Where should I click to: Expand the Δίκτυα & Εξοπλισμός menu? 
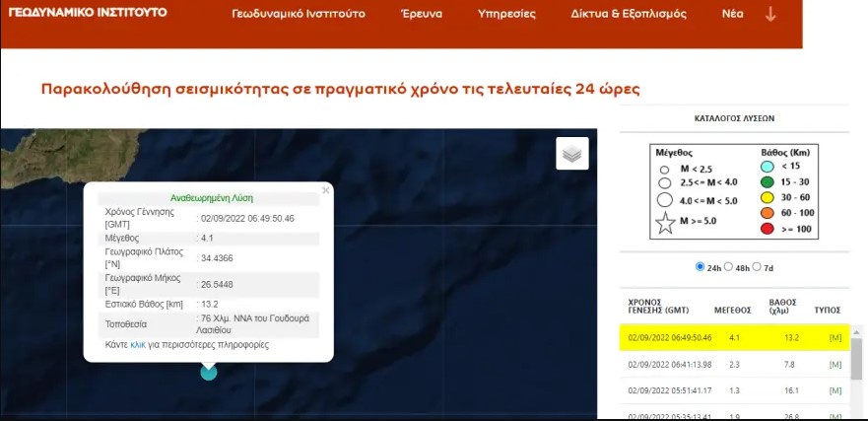[x=629, y=14]
